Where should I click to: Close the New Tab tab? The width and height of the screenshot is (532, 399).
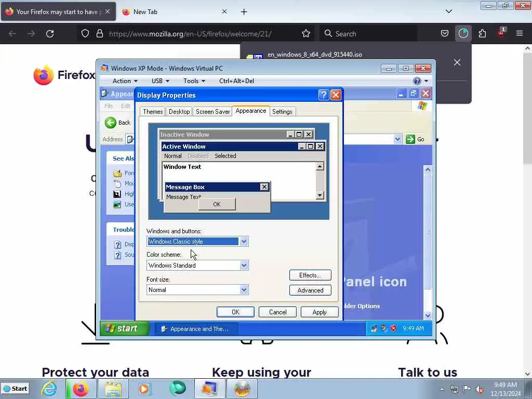pos(224,11)
